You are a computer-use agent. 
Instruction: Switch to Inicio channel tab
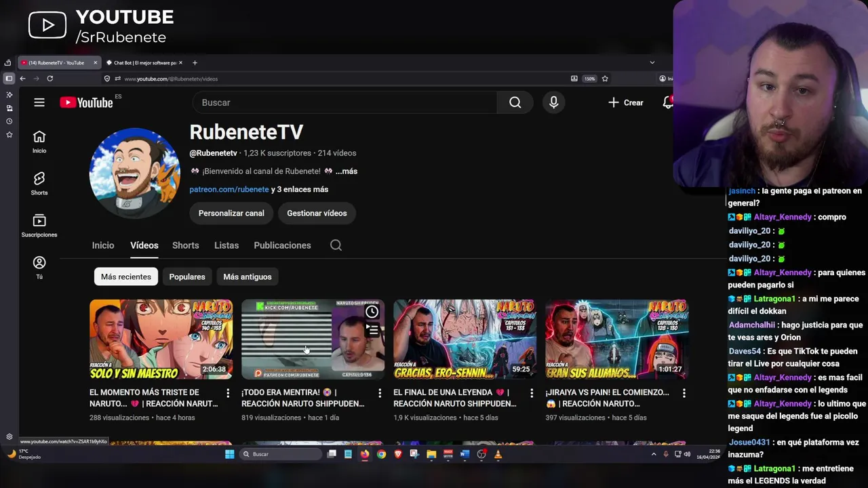103,245
